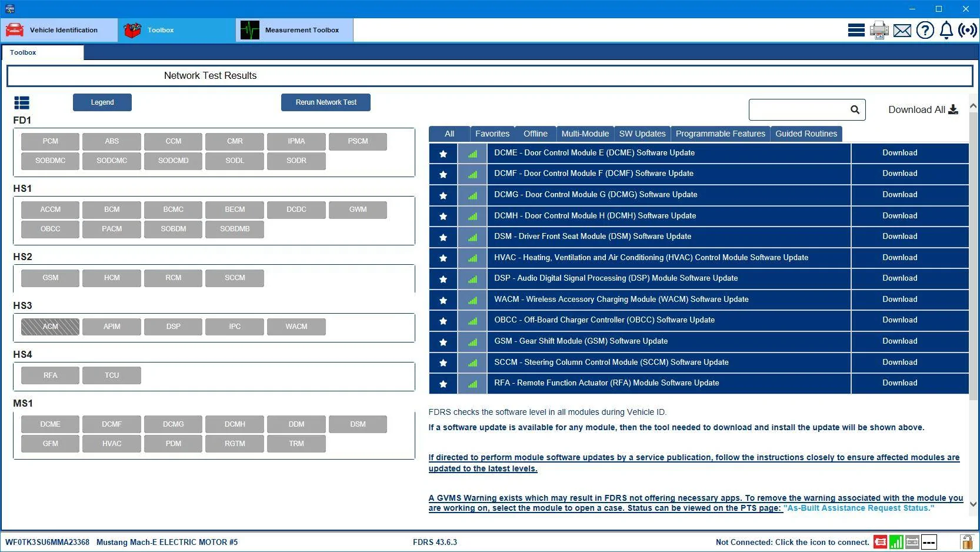The height and width of the screenshot is (552, 980).
Task: Click the Windows minimize button
Action: pyautogui.click(x=912, y=9)
